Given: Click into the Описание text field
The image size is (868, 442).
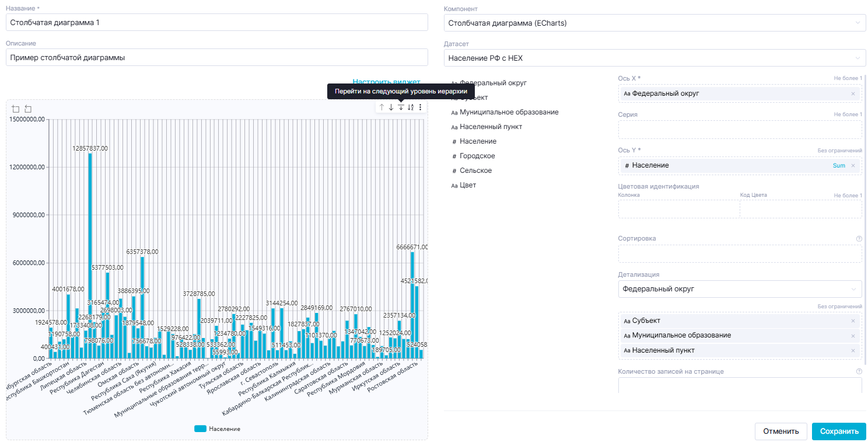Looking at the screenshot, I should coord(216,58).
